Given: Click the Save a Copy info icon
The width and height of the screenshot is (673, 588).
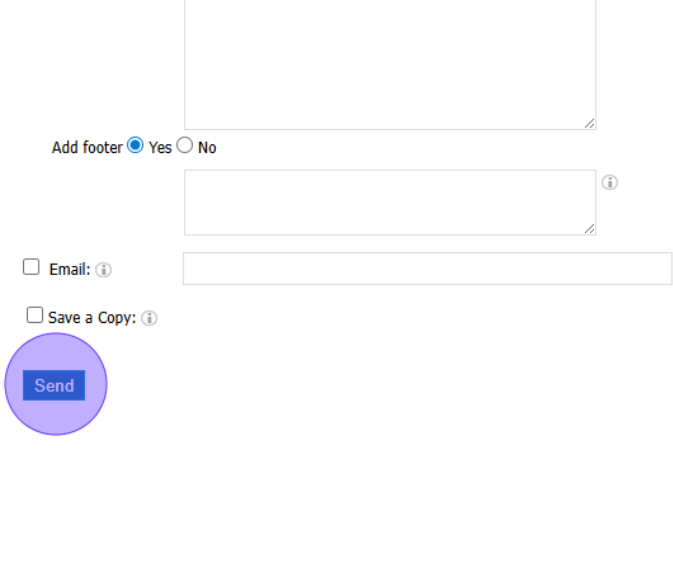Looking at the screenshot, I should coord(149,318).
